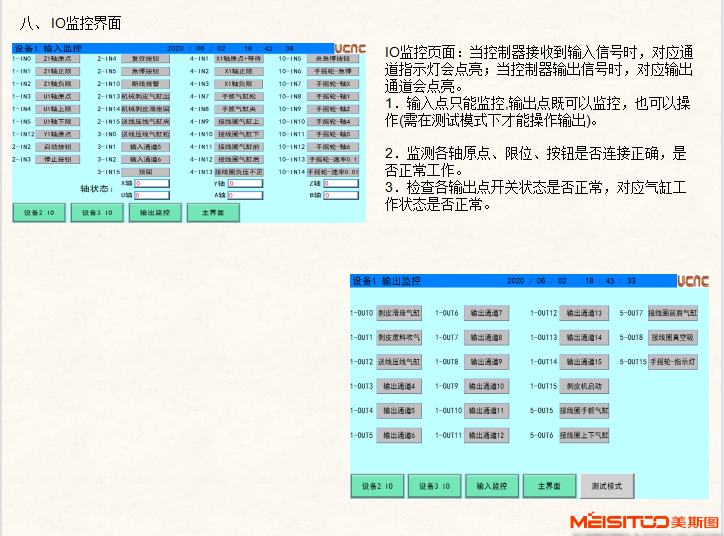Viewport: 724px width, 536px height.
Task: Click the UCNC logo in the output monitor panel
Action: pos(692,281)
